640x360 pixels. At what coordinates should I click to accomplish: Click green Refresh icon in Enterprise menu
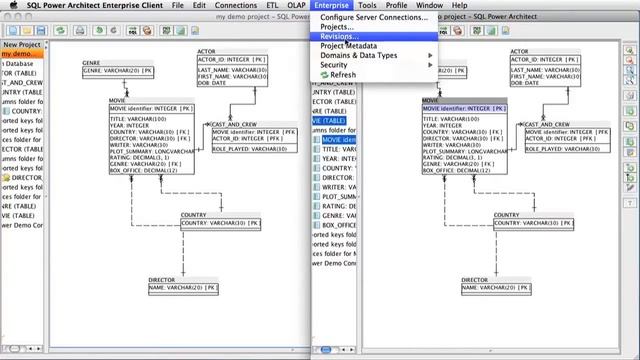pos(324,75)
